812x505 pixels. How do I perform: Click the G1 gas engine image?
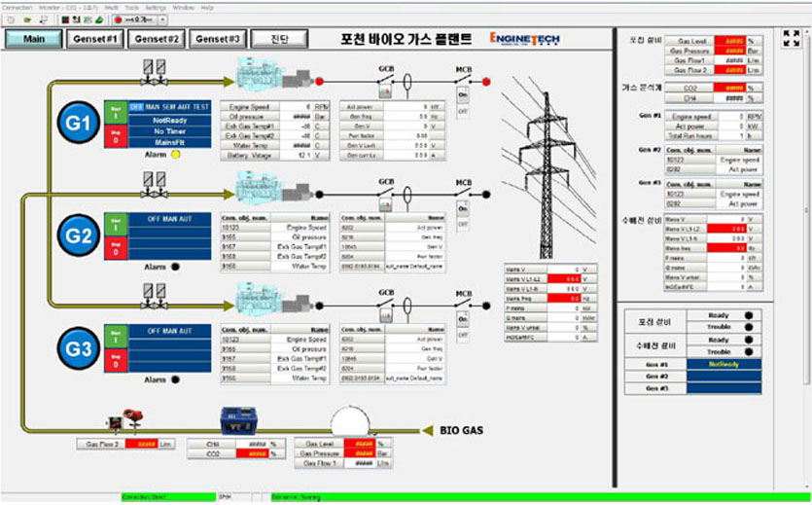274,74
